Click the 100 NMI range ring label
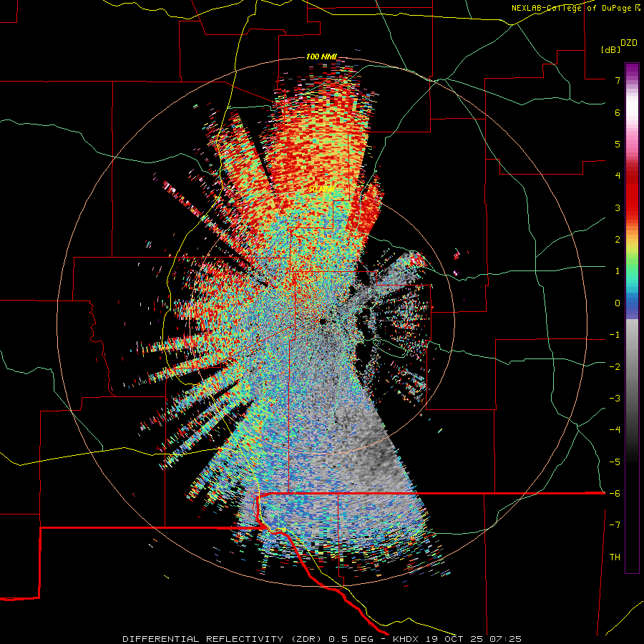Image resolution: width=644 pixels, height=644 pixels. pos(321,57)
